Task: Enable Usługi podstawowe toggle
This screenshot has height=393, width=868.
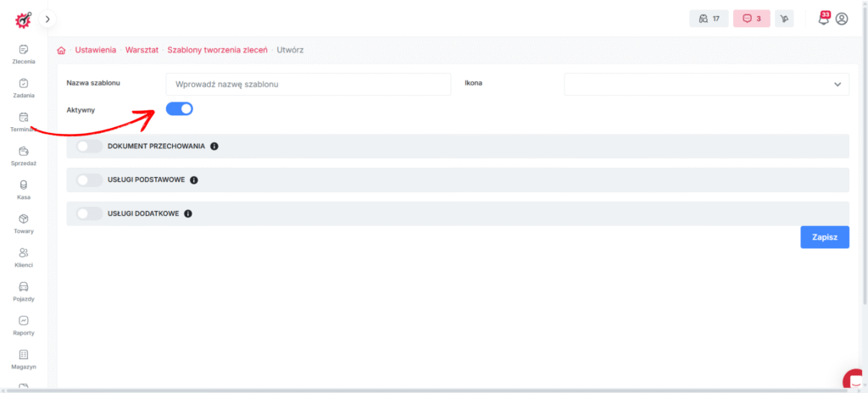Action: click(x=89, y=180)
